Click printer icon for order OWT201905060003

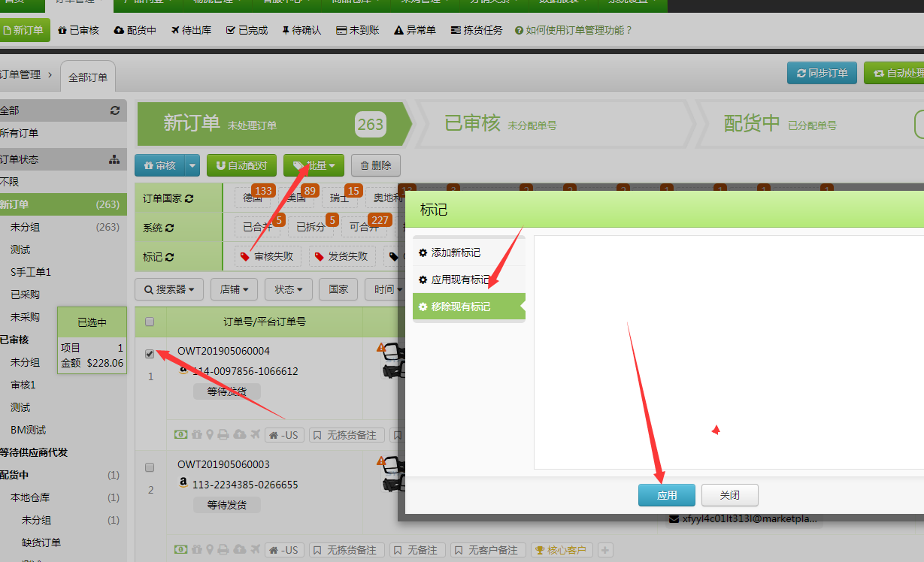click(225, 550)
